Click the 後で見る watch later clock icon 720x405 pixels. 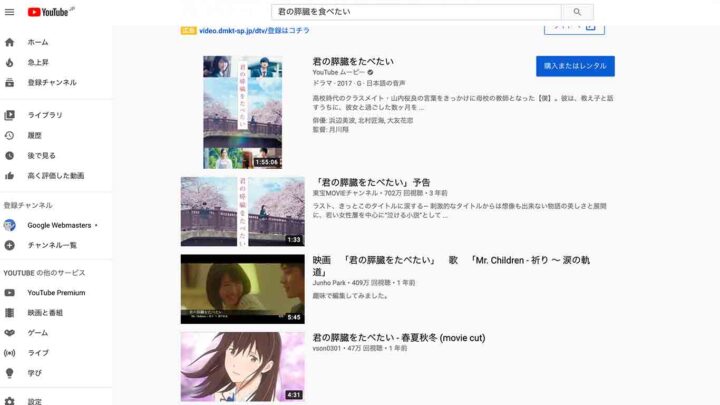(x=10, y=156)
